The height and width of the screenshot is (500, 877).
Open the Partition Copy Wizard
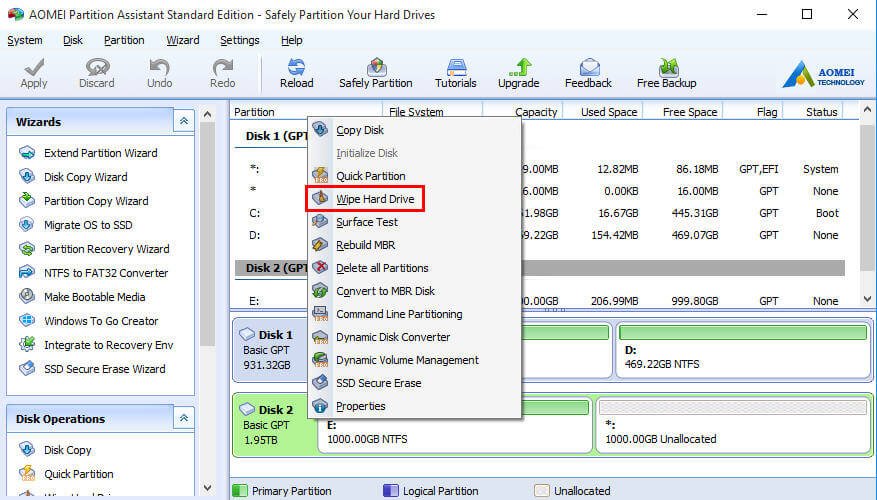(96, 201)
